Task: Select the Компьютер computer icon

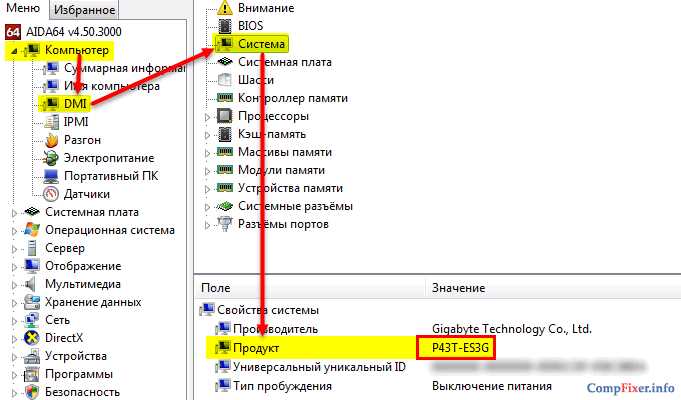Action: [32, 50]
